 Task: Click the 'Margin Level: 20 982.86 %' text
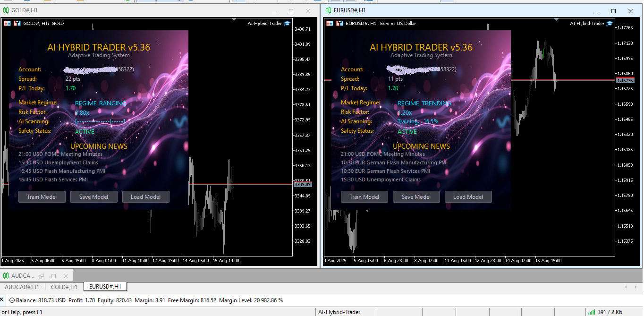(251, 300)
